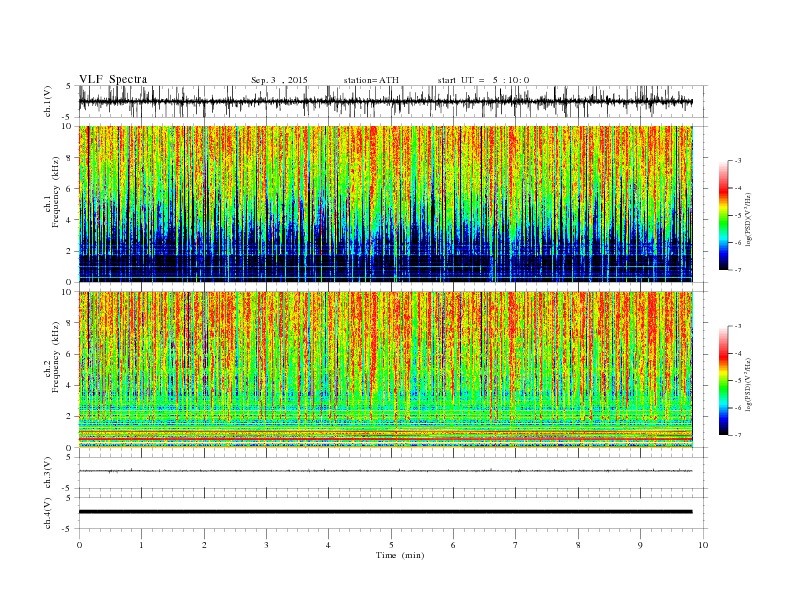
Task: Click the "ch.4(V)" axis label
Action: tap(48, 513)
